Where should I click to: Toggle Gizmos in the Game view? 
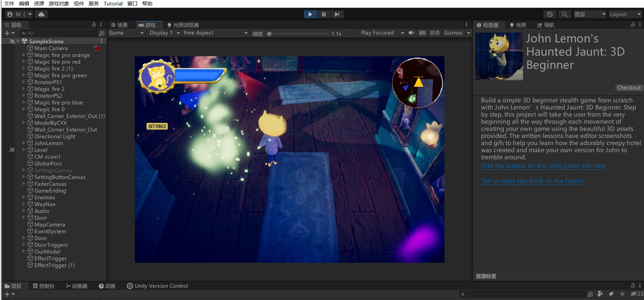click(x=453, y=33)
